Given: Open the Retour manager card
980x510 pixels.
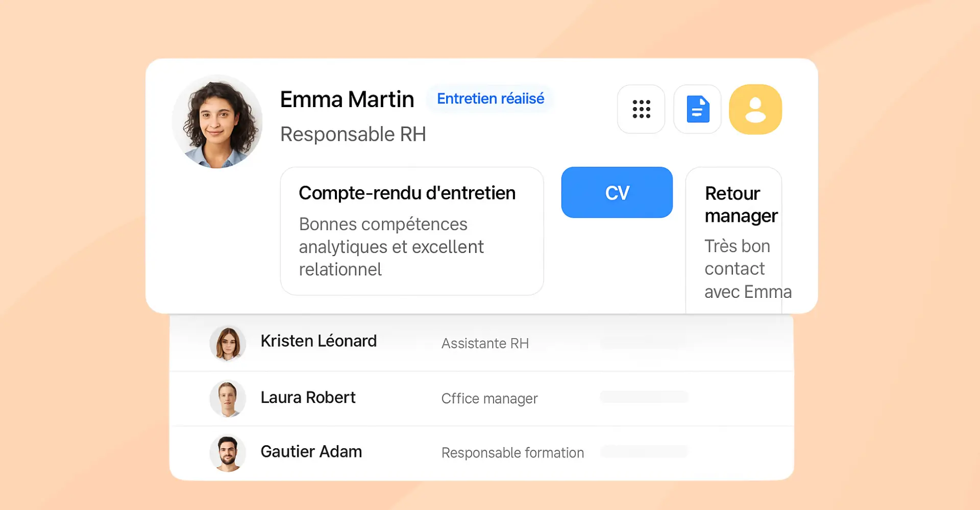Looking at the screenshot, I should coord(734,240).
